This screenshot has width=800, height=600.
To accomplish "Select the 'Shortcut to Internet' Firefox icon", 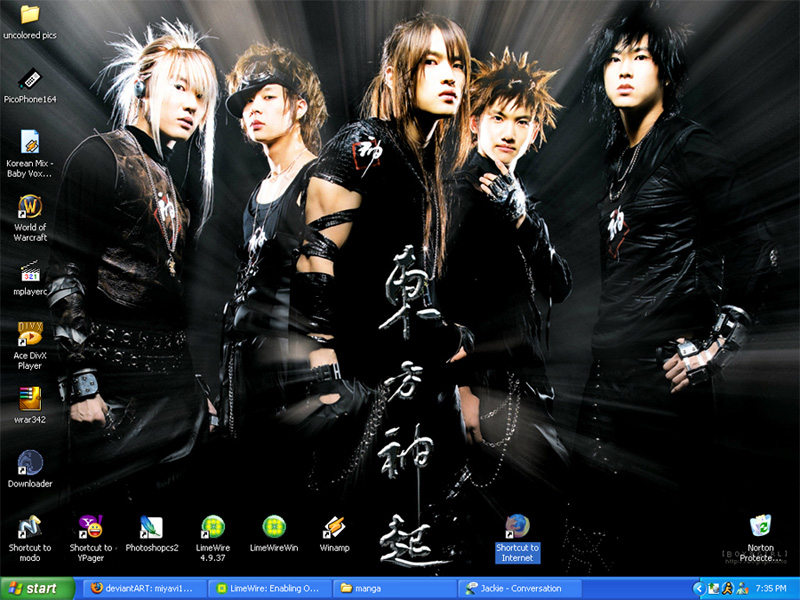I will point(517,527).
